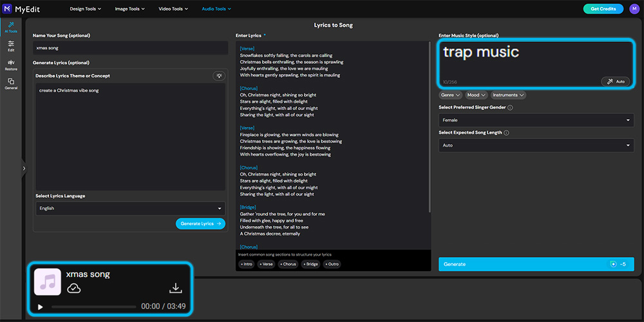Play the xmas song
The width and height of the screenshot is (644, 322).
click(40, 307)
